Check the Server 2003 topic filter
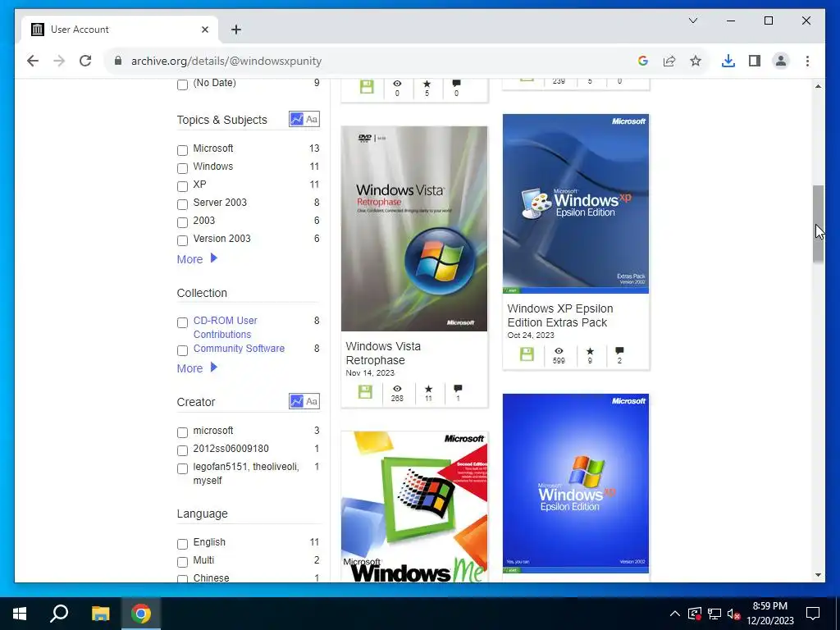This screenshot has width=840, height=630. point(182,204)
